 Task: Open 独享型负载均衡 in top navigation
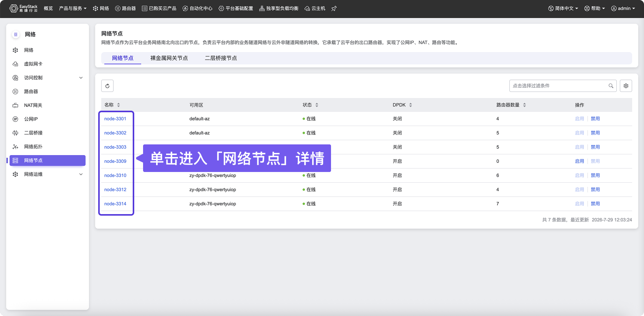tap(279, 8)
